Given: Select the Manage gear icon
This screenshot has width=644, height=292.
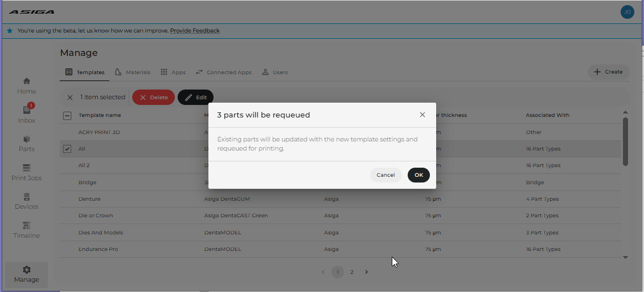Looking at the screenshot, I should pos(27,270).
